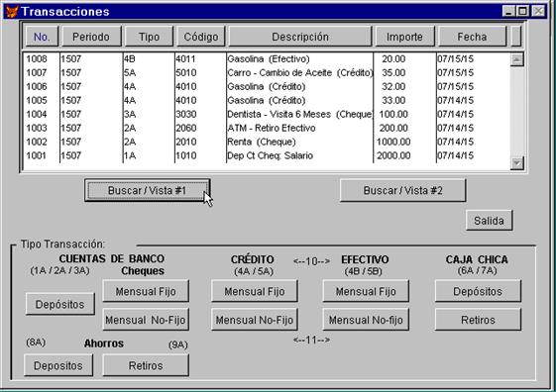The width and height of the screenshot is (556, 392).
Task: Click the Importe column header
Action: point(404,37)
